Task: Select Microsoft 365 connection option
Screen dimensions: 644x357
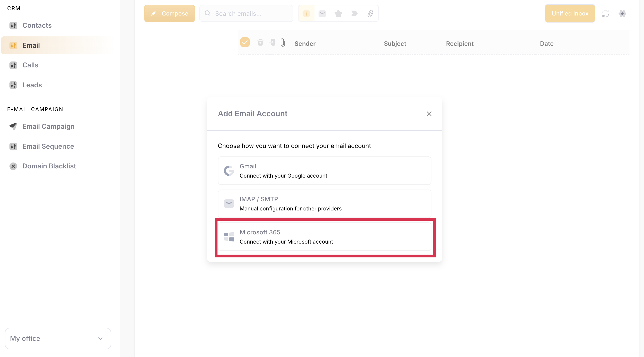Action: tap(325, 237)
